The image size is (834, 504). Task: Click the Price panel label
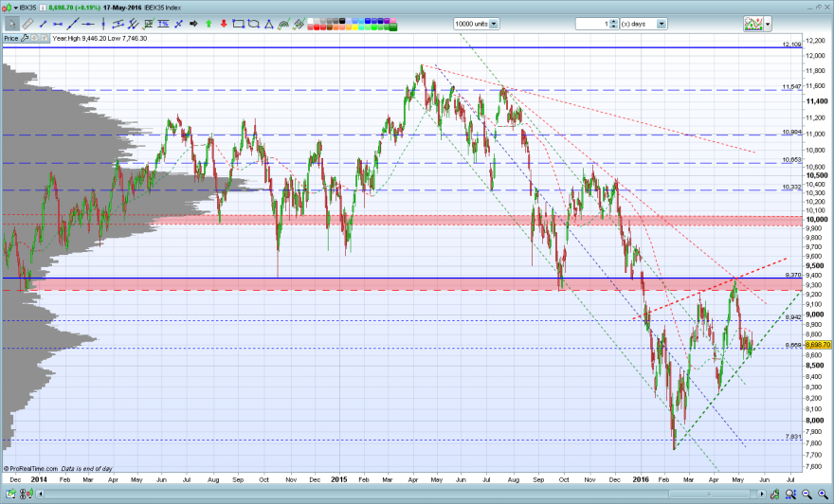point(11,38)
